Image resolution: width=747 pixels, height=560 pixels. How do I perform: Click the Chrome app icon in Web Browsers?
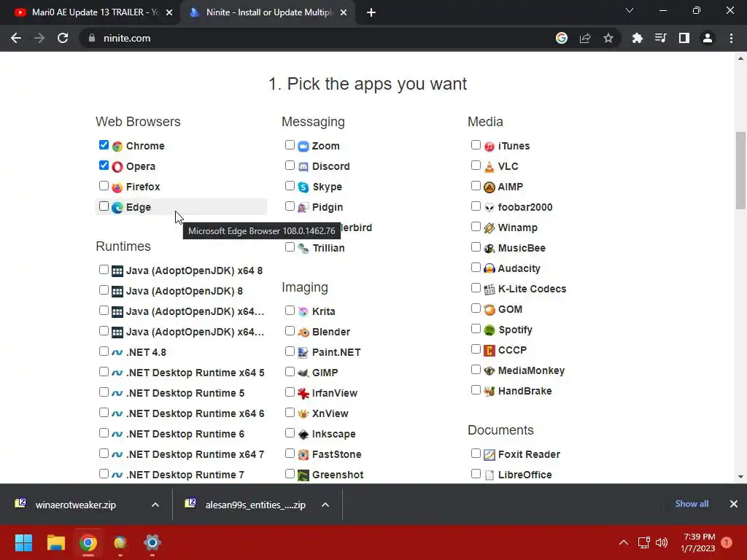117,146
